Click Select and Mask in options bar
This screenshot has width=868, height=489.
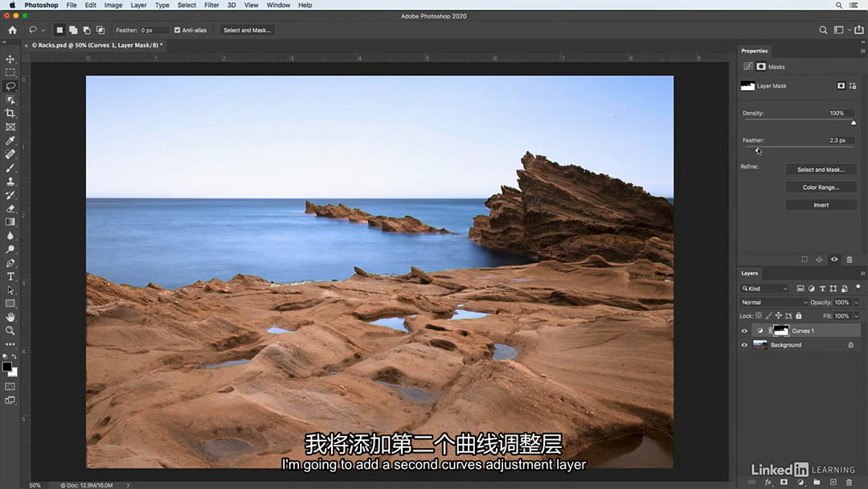[247, 30]
